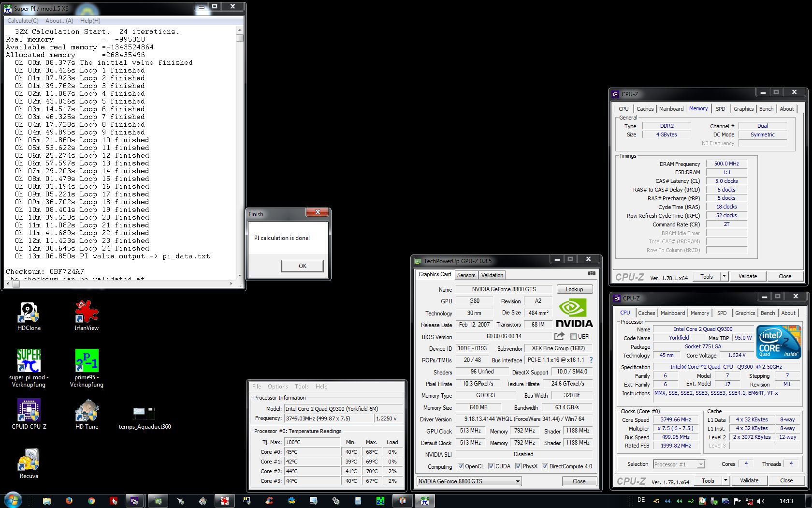This screenshot has width=812, height=508.
Task: Click Super PI vertical scrollbar up arrow
Action: point(239,30)
